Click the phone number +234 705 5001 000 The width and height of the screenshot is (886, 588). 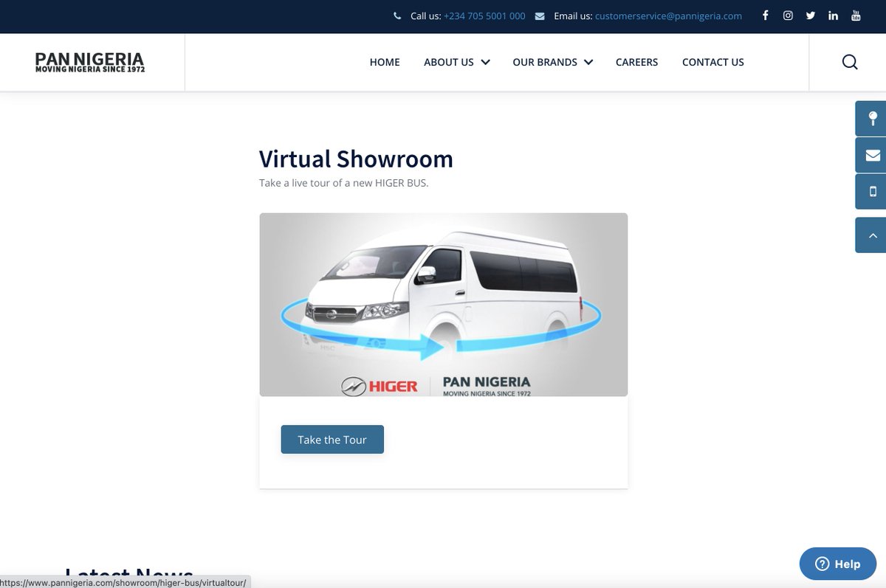click(x=484, y=15)
